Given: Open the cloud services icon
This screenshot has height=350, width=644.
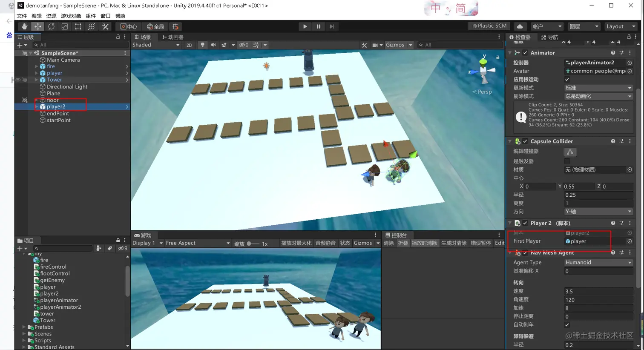Looking at the screenshot, I should pos(520,26).
